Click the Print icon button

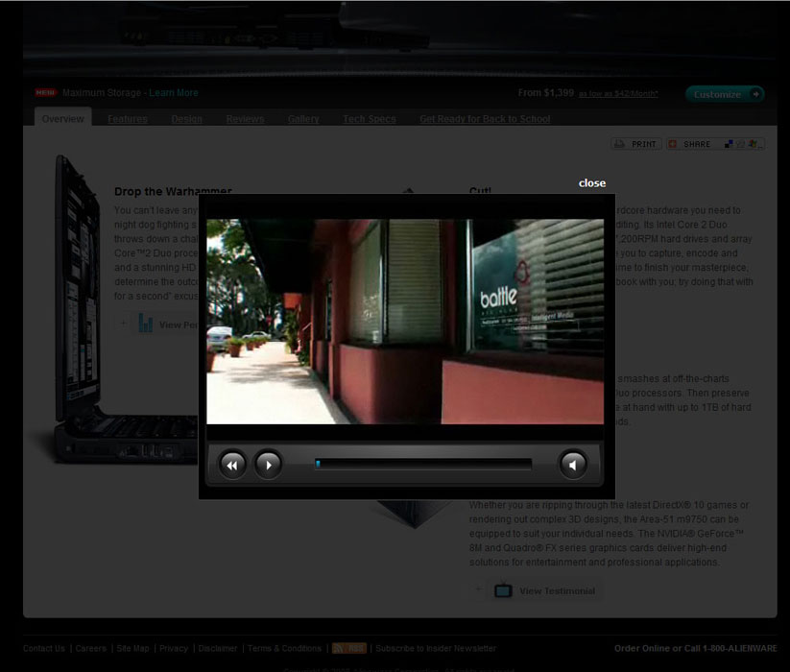635,144
